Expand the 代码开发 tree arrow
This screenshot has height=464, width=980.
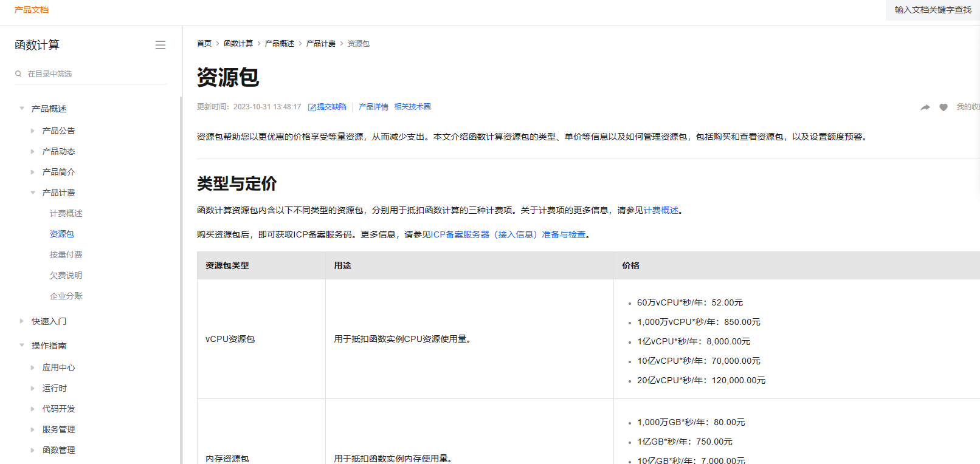pyautogui.click(x=33, y=409)
